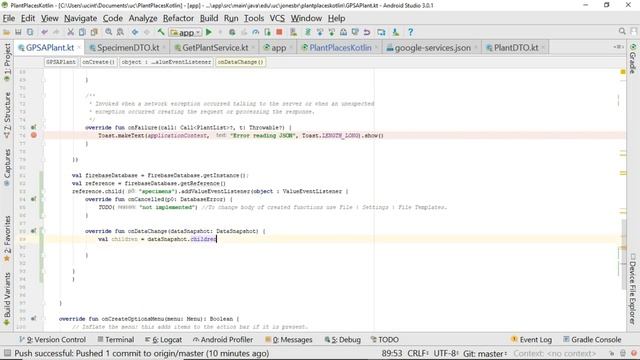
Task: Click the gutter icon beside onCreateOptionsMenu
Action: (33, 319)
